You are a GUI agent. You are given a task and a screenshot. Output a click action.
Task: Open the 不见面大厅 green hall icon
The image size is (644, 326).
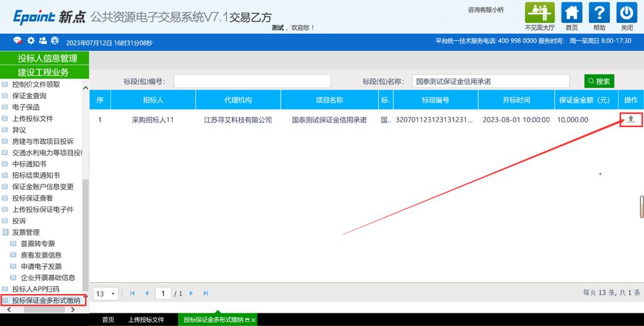[539, 13]
